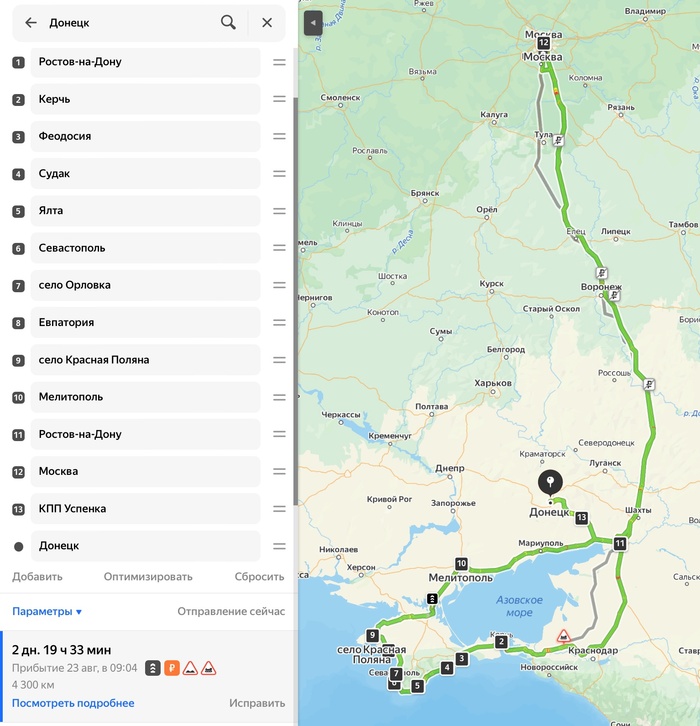
Task: Click the map marker numbered 9 in Crimea
Action: coord(372,635)
